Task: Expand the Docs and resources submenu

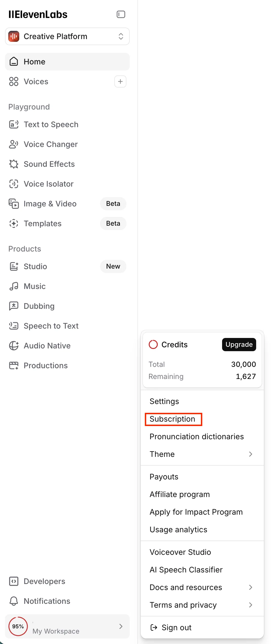Action: point(202,587)
